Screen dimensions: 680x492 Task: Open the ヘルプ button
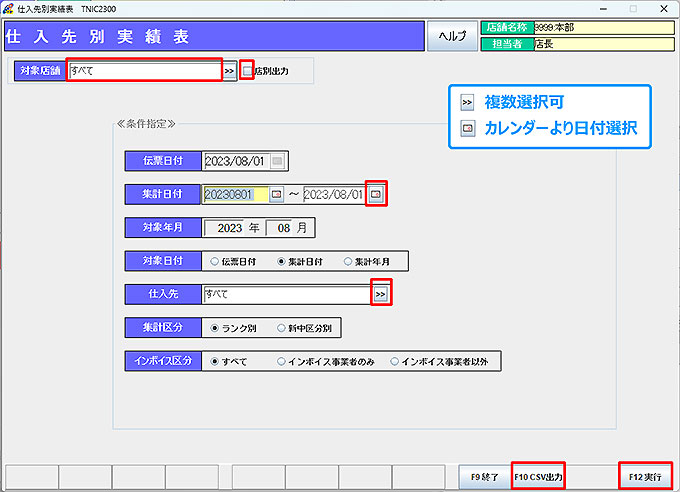452,36
